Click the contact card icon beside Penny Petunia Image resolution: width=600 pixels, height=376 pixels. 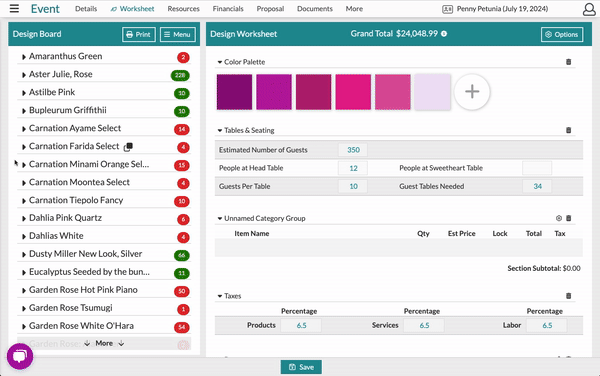coord(447,9)
